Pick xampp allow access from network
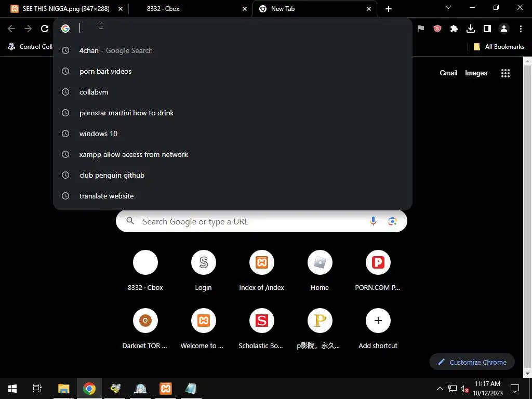This screenshot has height=399, width=532. [x=233, y=154]
